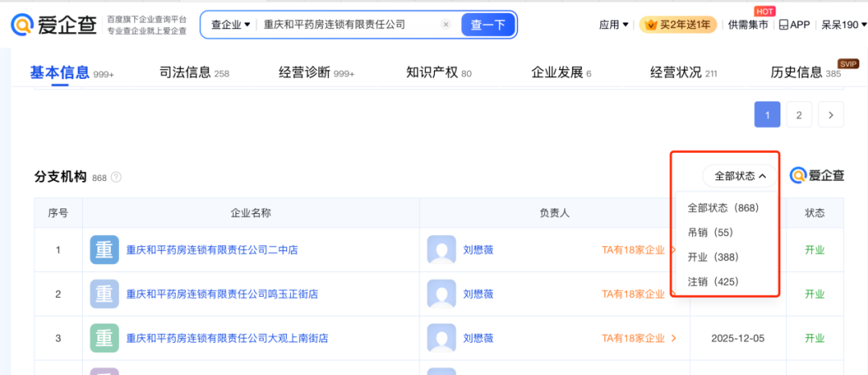Viewport: 868px width, 375px height.
Task: Click the 负责人 column header
Action: (x=555, y=212)
